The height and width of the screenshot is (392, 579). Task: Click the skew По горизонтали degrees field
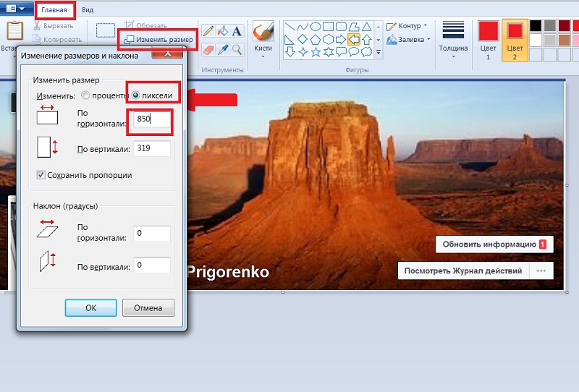point(152,234)
